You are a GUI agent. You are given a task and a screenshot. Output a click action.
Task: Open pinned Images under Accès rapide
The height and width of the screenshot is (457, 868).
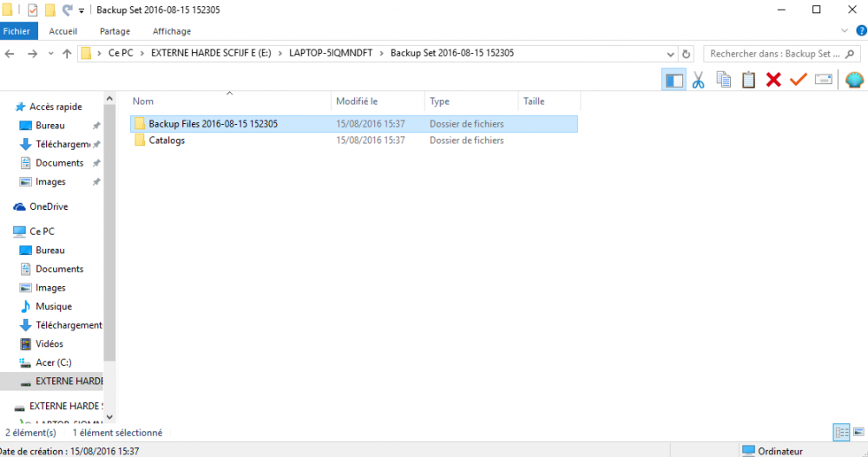(x=50, y=182)
